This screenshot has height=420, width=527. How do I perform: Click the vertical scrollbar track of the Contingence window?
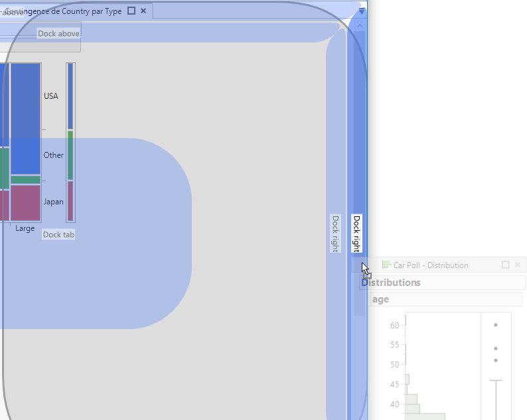point(360,174)
